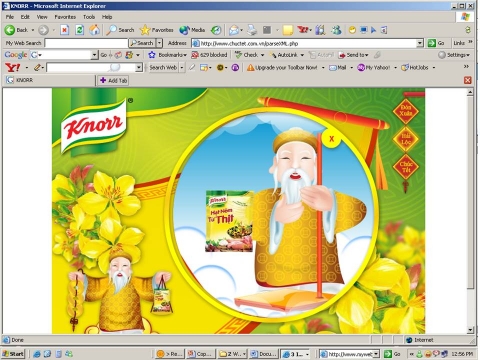Click the taskbar Go button
This screenshot has width=480, height=360.
point(392,354)
